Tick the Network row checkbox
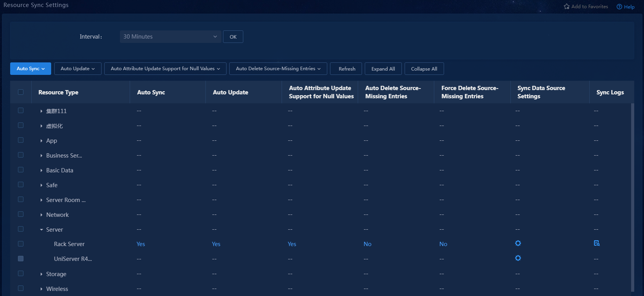 (x=21, y=214)
